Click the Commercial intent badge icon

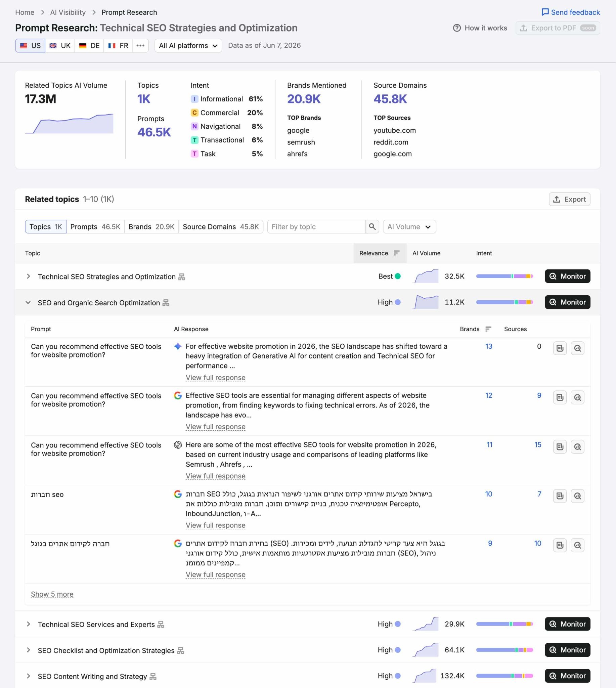click(194, 113)
